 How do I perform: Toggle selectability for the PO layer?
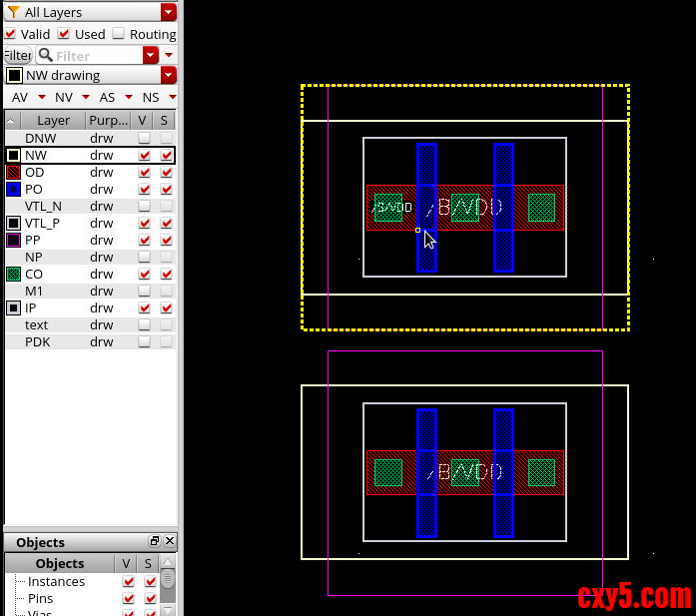click(x=167, y=189)
